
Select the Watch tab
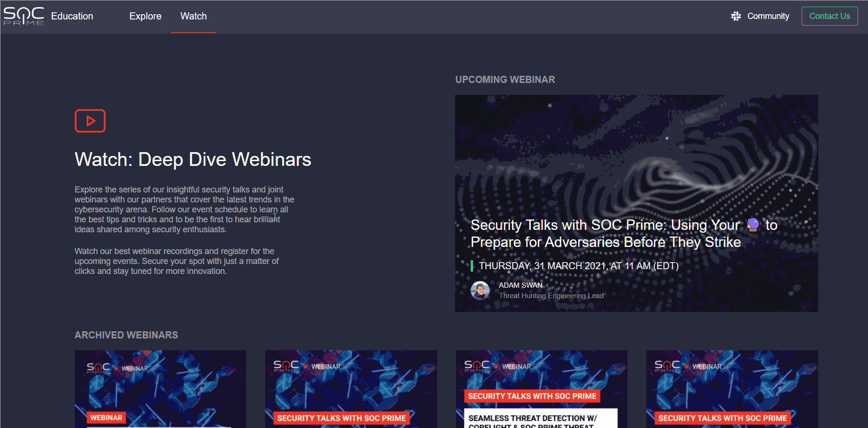194,16
